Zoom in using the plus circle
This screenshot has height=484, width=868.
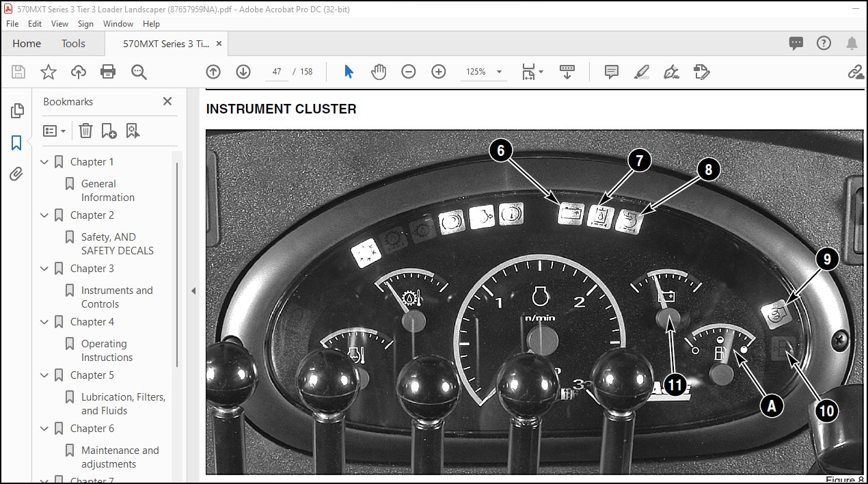point(439,72)
